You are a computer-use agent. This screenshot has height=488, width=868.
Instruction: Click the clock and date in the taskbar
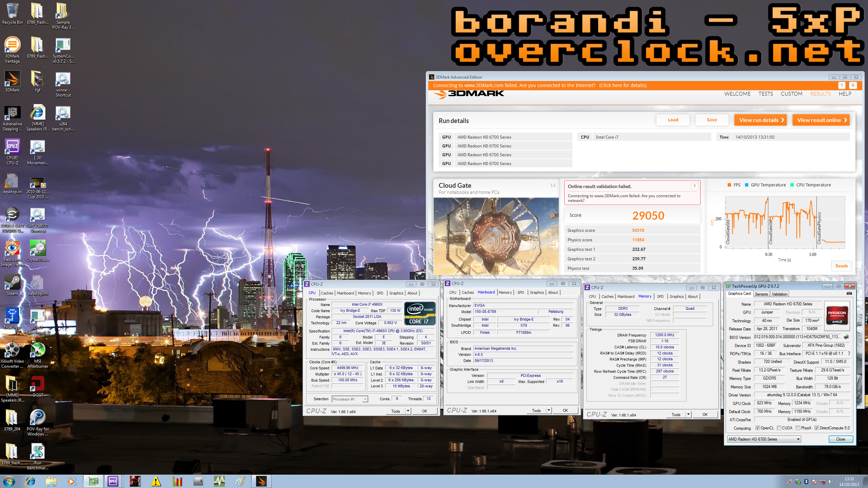pyautogui.click(x=849, y=482)
